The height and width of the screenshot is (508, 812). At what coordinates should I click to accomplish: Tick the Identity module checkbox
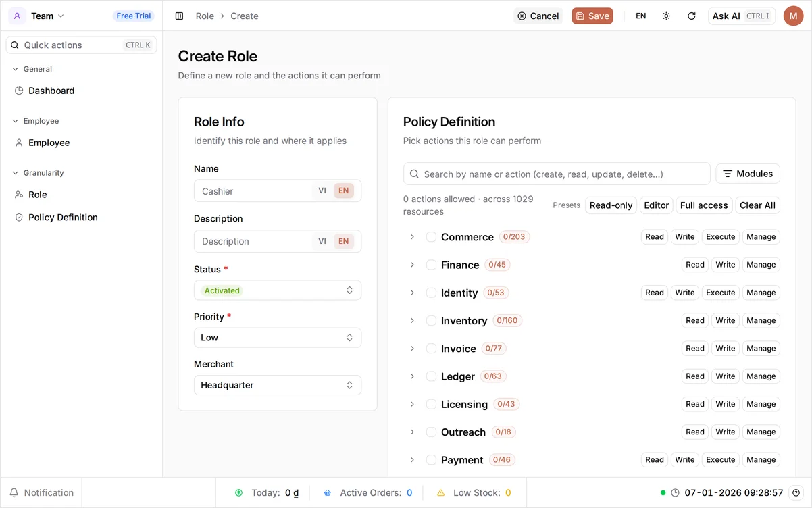(x=431, y=293)
